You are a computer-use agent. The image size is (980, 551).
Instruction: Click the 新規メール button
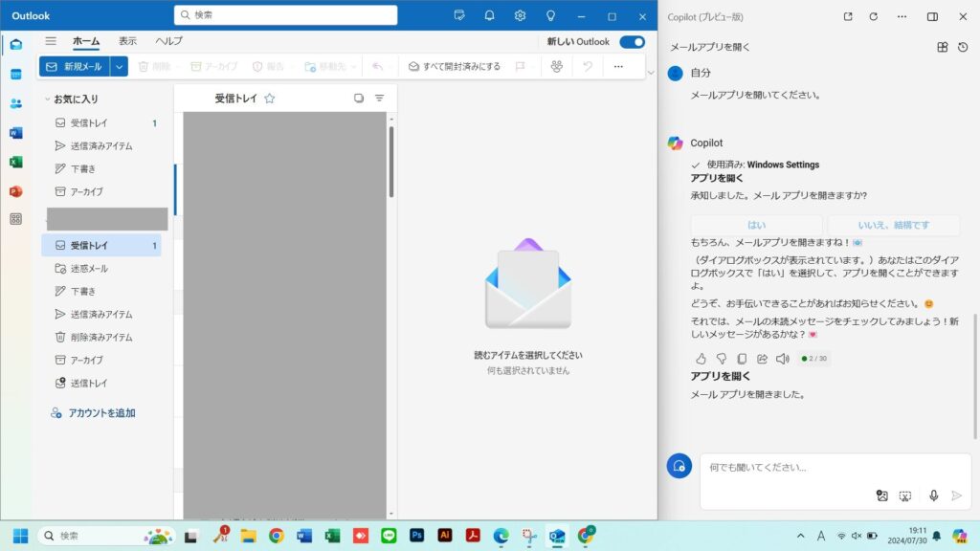tap(74, 66)
